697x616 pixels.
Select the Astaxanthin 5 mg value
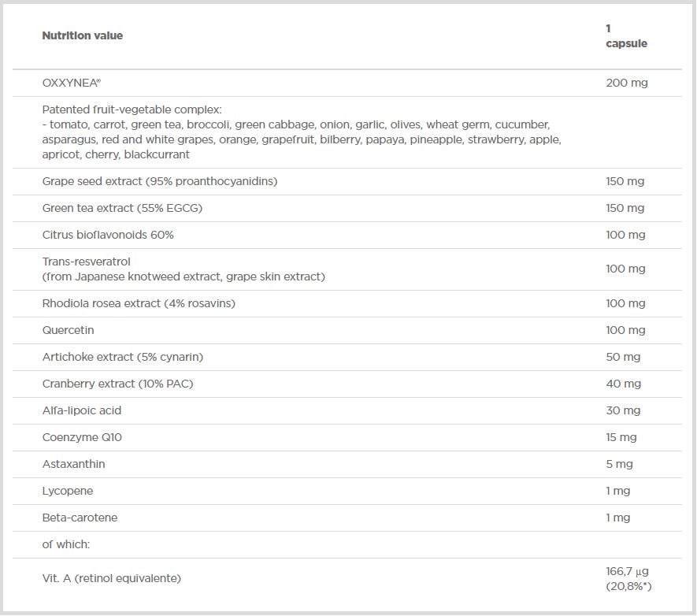pyautogui.click(x=619, y=465)
